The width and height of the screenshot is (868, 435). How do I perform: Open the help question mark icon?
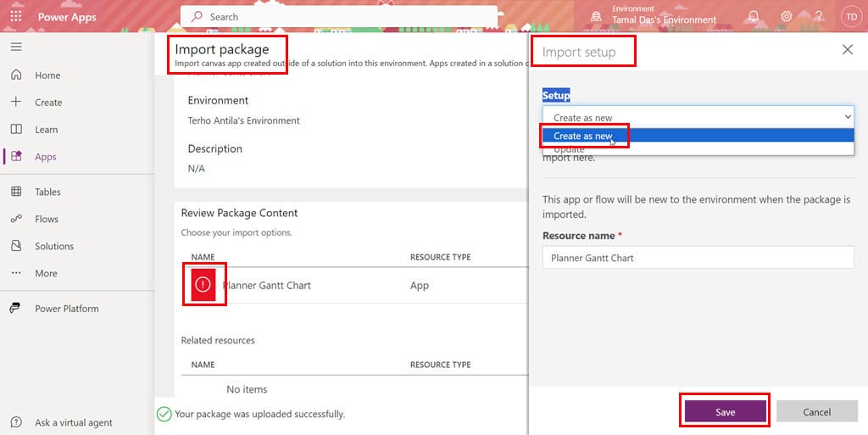[819, 17]
